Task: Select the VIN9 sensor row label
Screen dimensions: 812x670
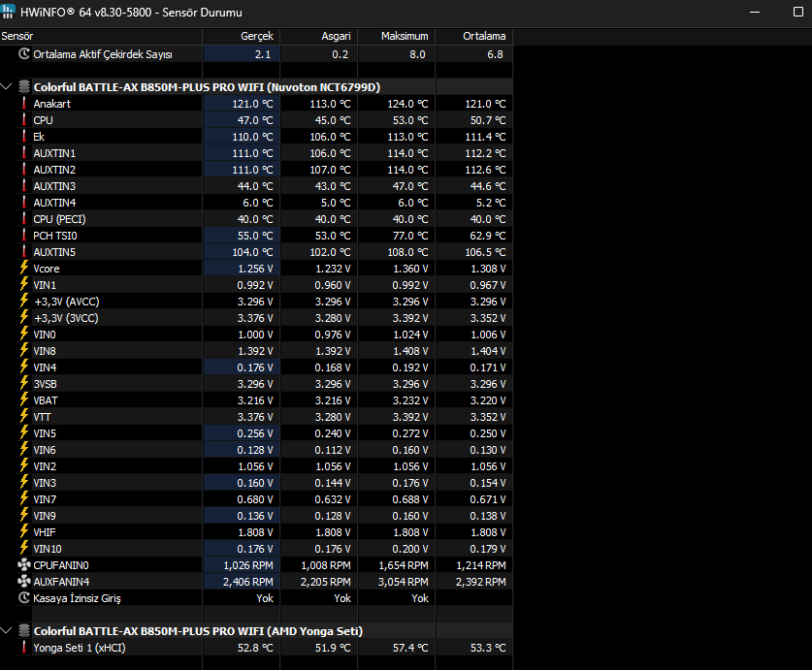Action: (x=45, y=516)
